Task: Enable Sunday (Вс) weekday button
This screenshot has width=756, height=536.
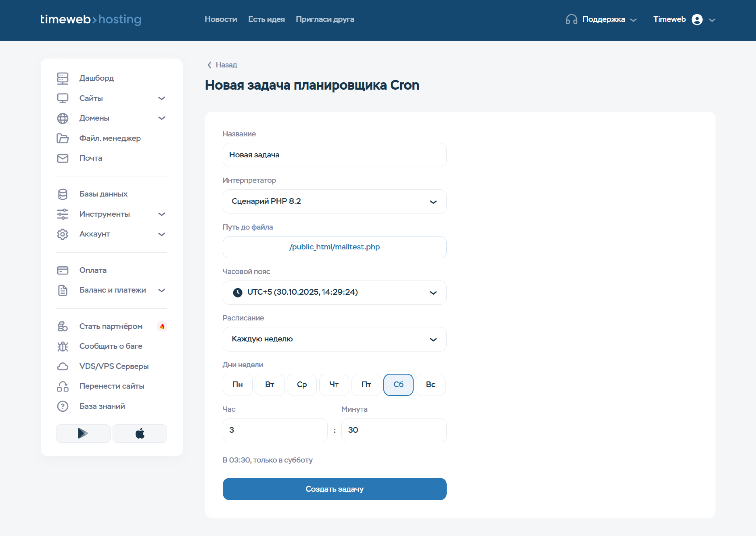Action: [x=430, y=385]
